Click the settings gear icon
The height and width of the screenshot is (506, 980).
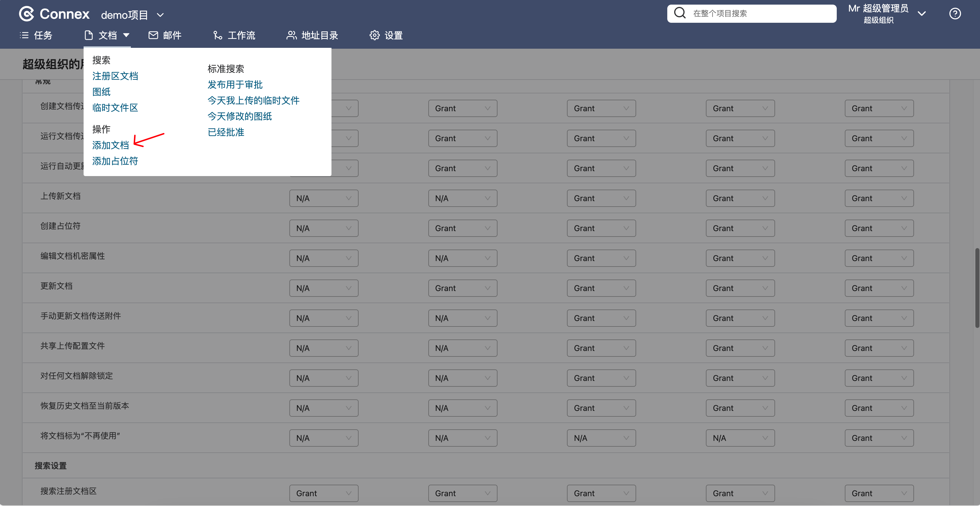tap(374, 35)
